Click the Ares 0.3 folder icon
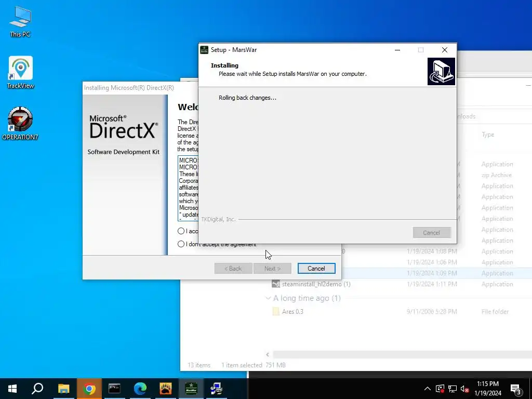Image resolution: width=532 pixels, height=399 pixels. pos(276,312)
